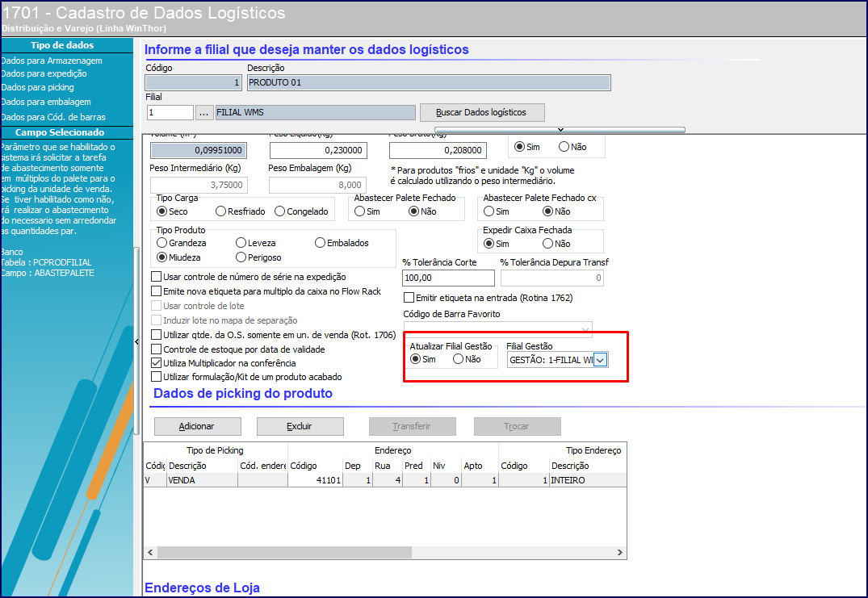Select Perigoso product type

258,257
